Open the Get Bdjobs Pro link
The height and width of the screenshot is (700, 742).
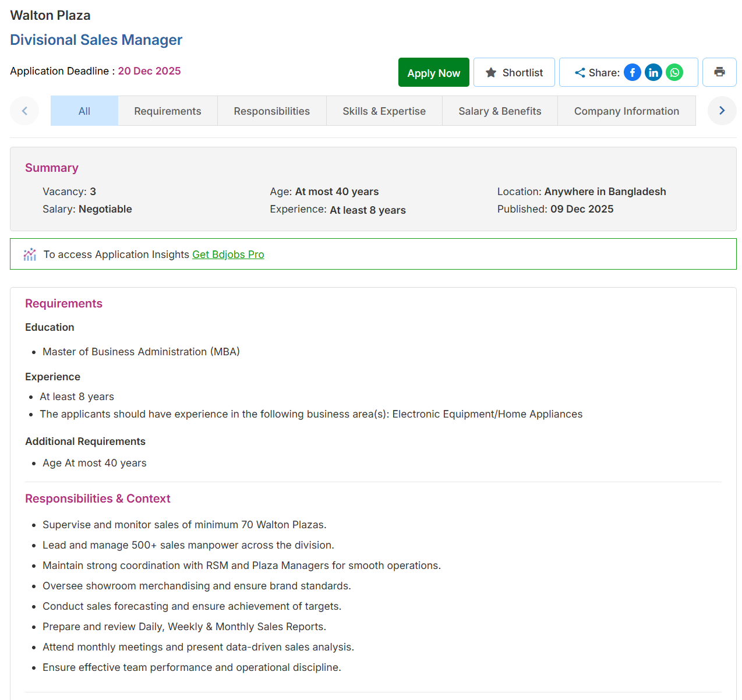[x=228, y=254]
